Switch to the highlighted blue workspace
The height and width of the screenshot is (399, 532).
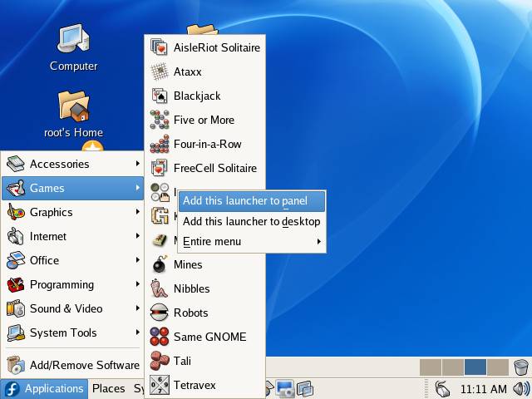(475, 367)
